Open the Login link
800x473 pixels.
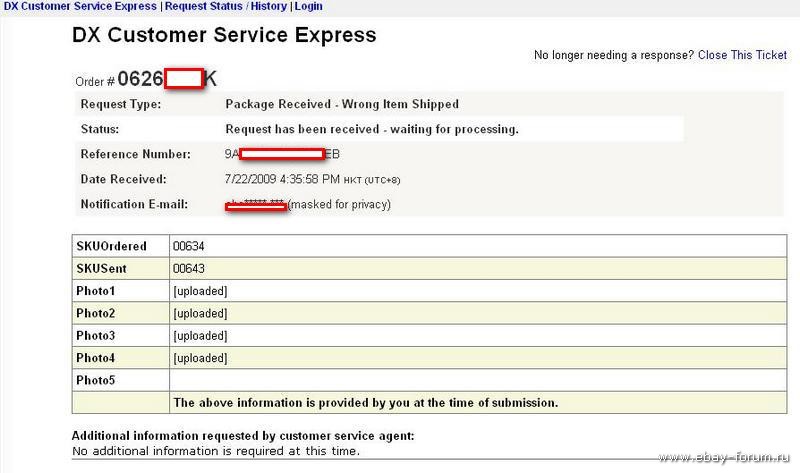click(309, 7)
